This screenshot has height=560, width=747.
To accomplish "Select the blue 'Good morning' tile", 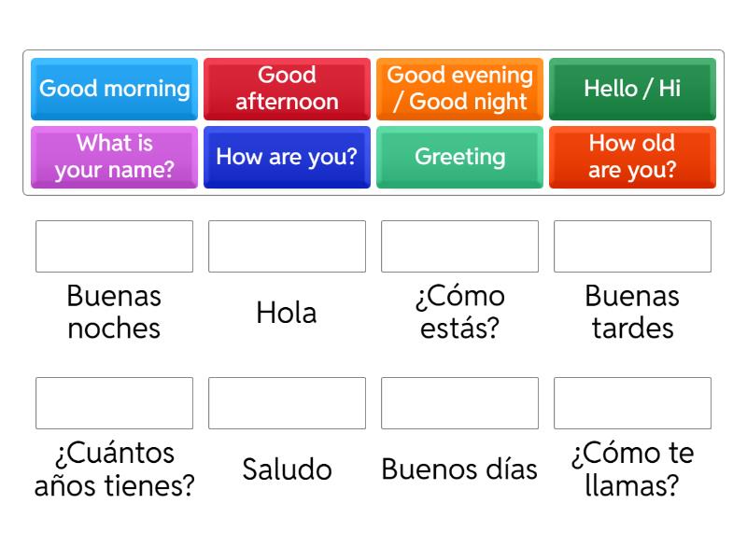I will click(114, 89).
